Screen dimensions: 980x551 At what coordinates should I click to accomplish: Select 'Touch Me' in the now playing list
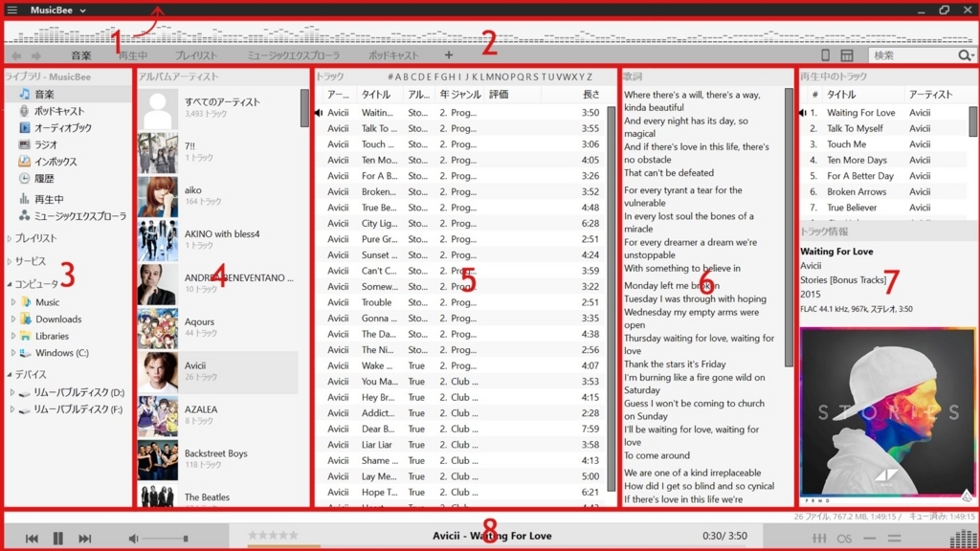pyautogui.click(x=884, y=143)
